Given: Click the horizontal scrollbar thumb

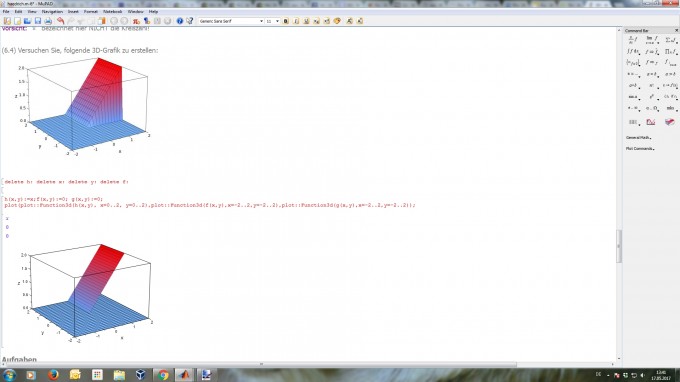Looking at the screenshot, I should (x=261, y=364).
